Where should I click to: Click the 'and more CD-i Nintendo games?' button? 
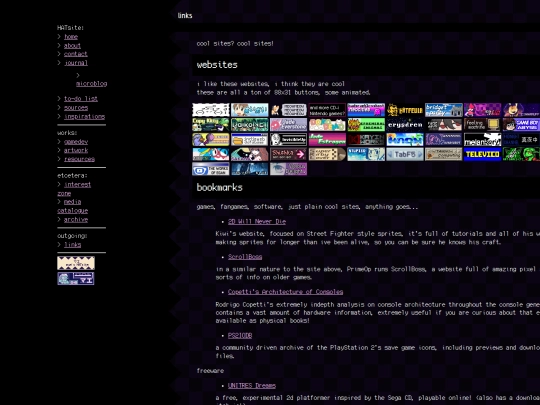click(327, 110)
